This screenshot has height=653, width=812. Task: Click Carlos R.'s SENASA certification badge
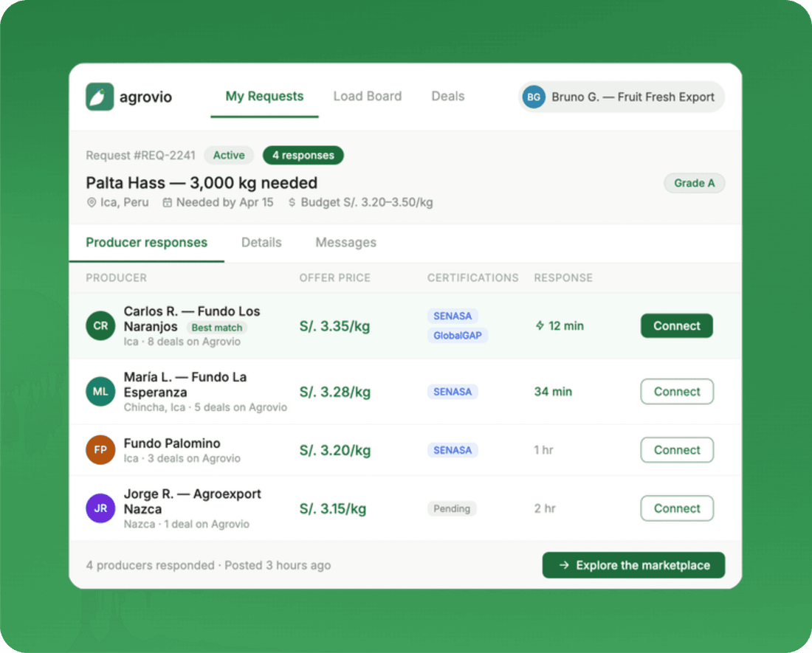click(452, 316)
